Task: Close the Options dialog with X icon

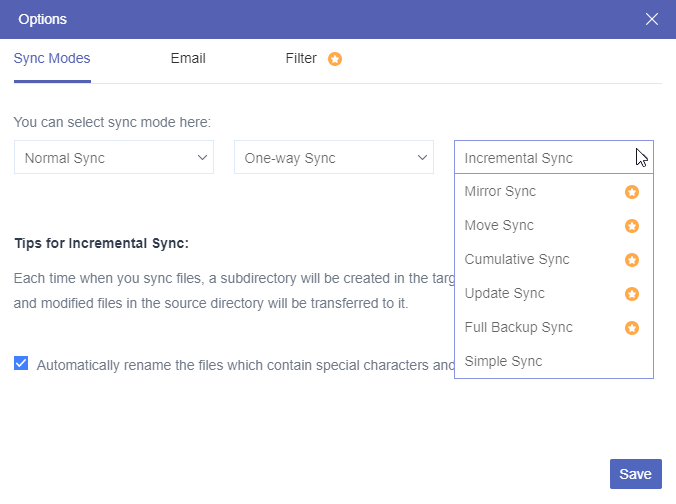Action: [x=652, y=19]
